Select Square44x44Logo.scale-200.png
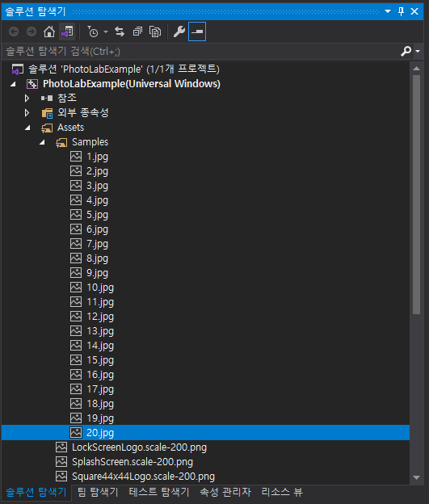Screen dimensions: 429x504 (143, 477)
